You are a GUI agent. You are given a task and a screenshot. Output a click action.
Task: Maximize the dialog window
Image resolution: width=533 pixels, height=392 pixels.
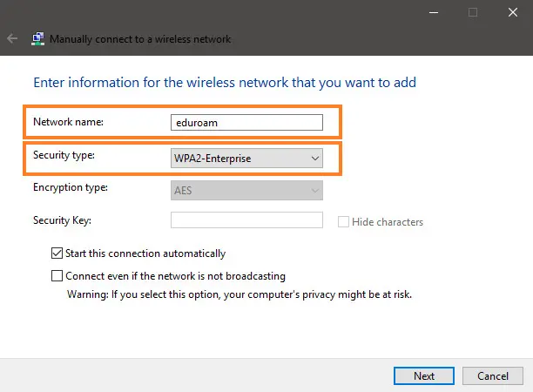click(473, 12)
